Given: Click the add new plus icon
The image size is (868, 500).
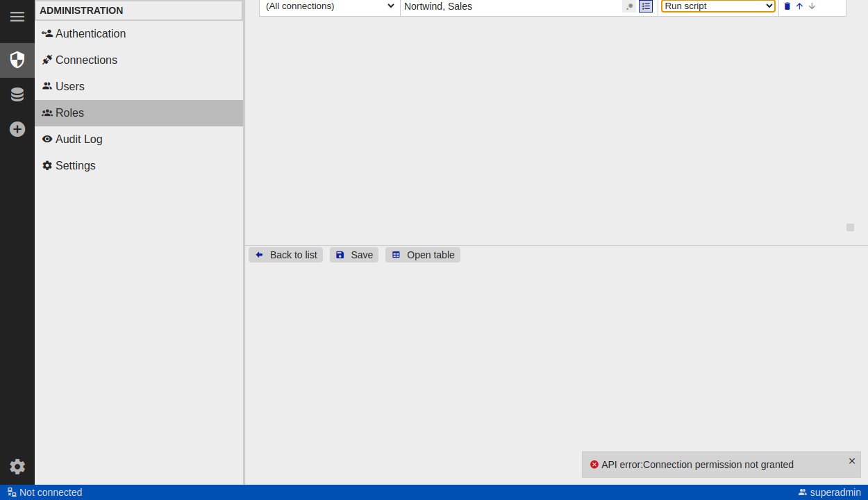Looking at the screenshot, I should tap(17, 129).
